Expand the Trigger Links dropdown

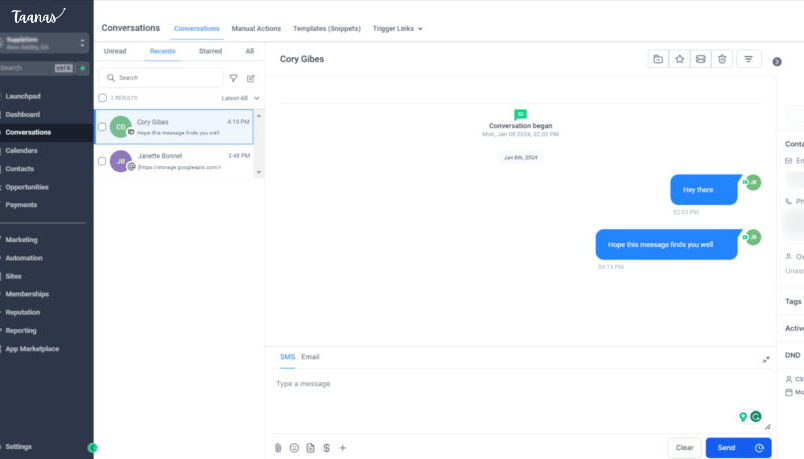(x=397, y=29)
